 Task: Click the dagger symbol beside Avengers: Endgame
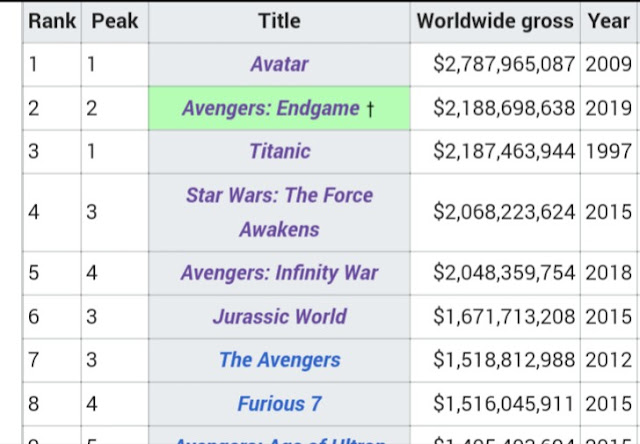[x=370, y=108]
